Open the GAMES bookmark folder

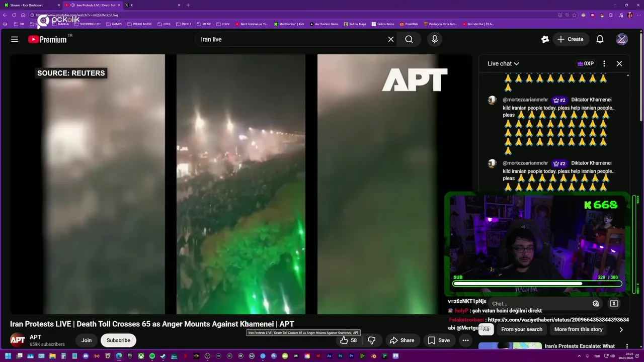(114, 24)
